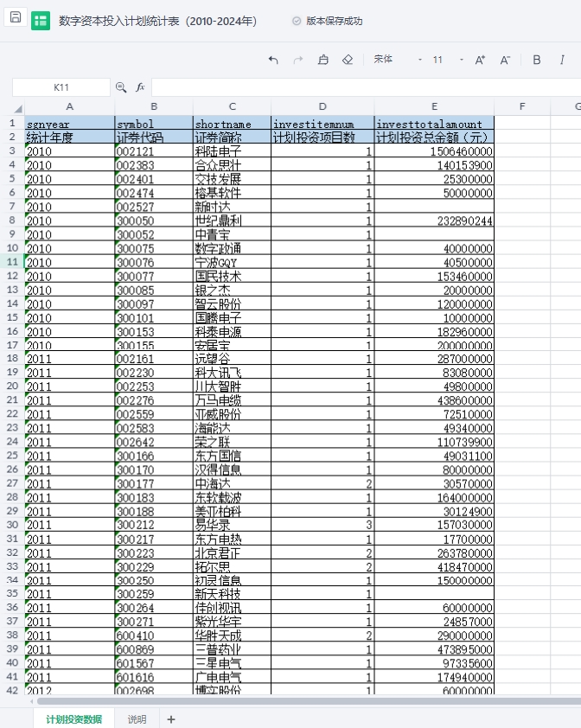Image resolution: width=581 pixels, height=728 pixels.
Task: Click amount cell 1506460000
Action: (x=434, y=151)
